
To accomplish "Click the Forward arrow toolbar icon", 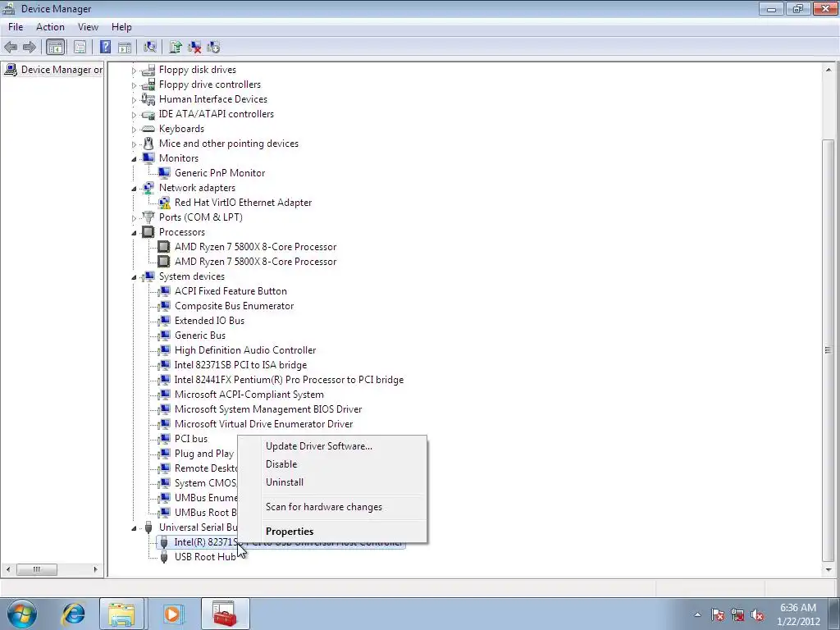I will (30, 47).
